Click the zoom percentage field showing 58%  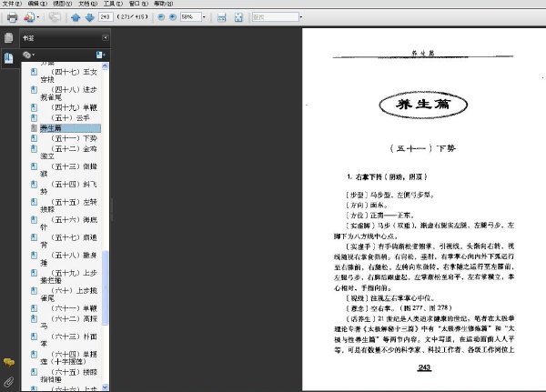tap(190, 16)
